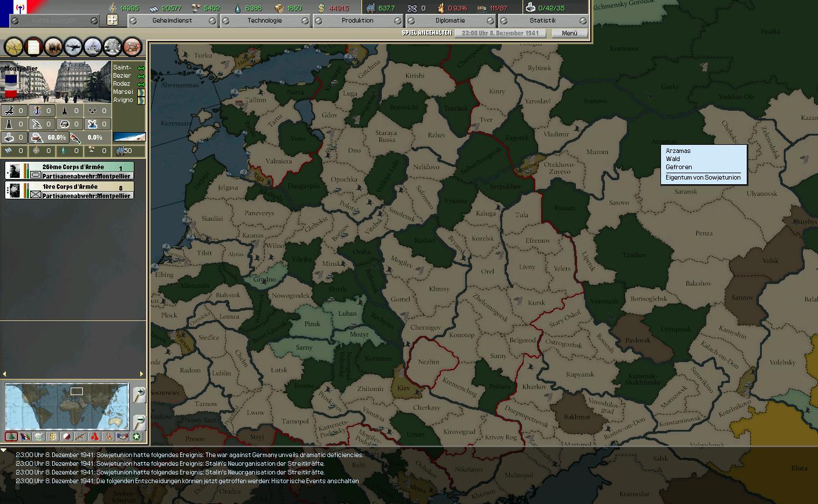Click the zoom out magnifier button
The width and height of the screenshot is (818, 504).
coord(139,422)
